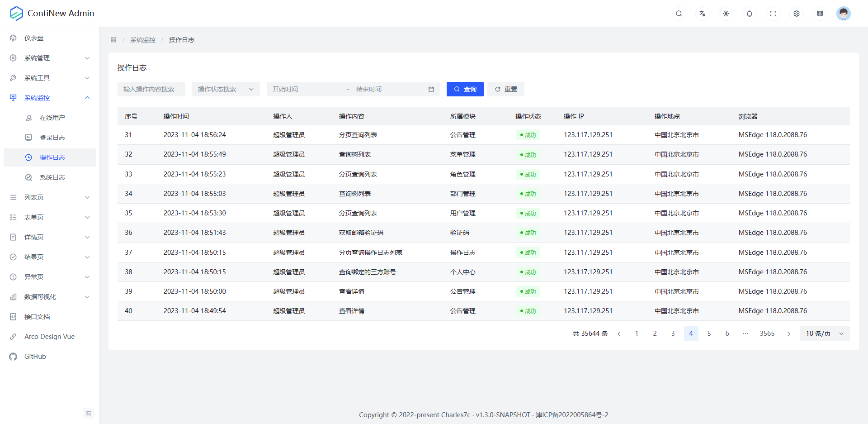868x424 pixels.
Task: Switch to the 登录日志 page
Action: pyautogui.click(x=52, y=137)
